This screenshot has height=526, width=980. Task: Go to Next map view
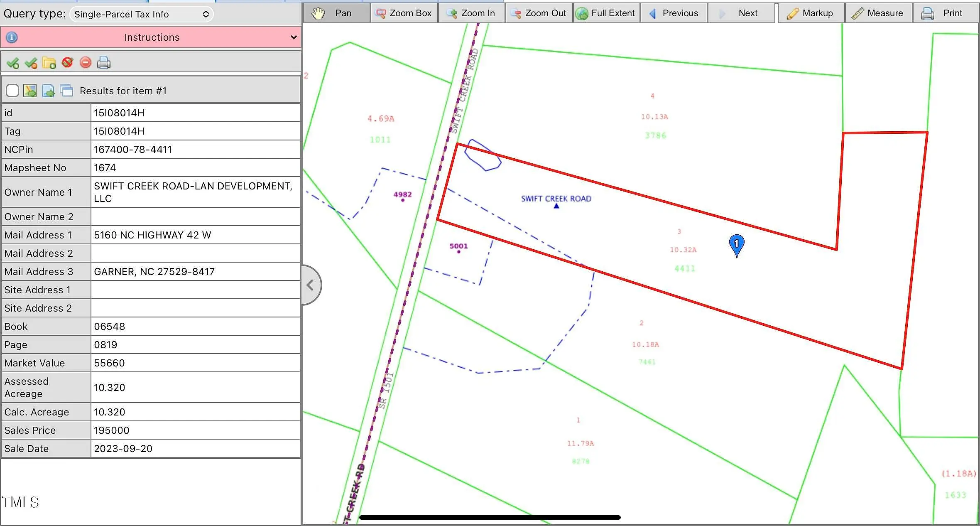click(x=741, y=13)
